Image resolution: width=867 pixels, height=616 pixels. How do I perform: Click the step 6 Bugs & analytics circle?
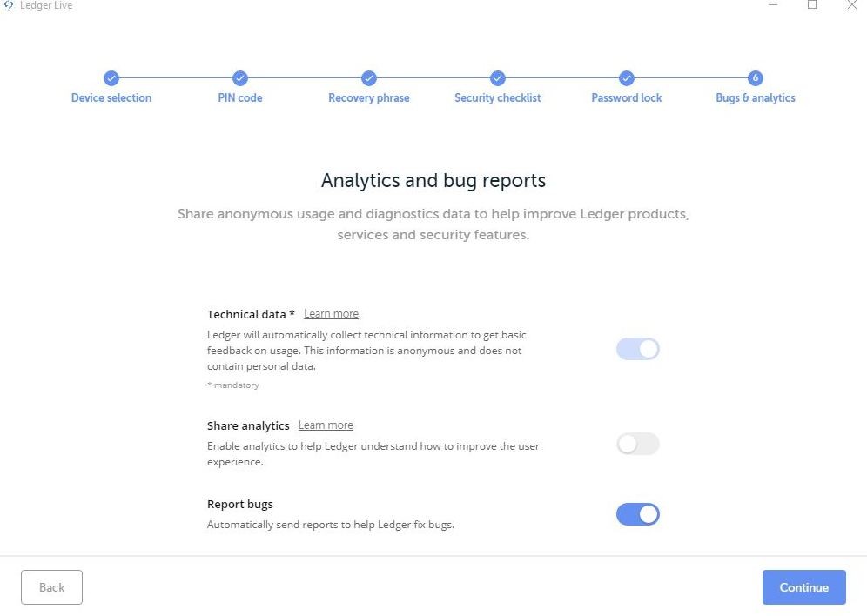[x=755, y=78]
